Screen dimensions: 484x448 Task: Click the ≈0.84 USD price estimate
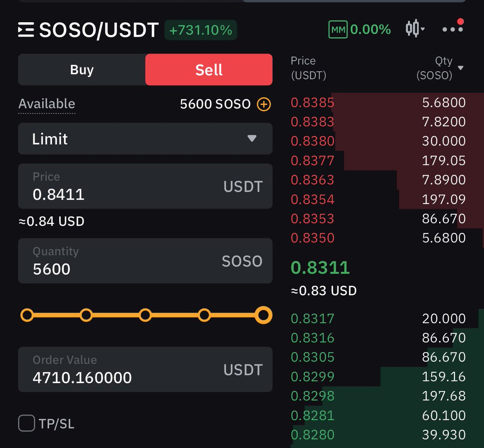coord(52,221)
